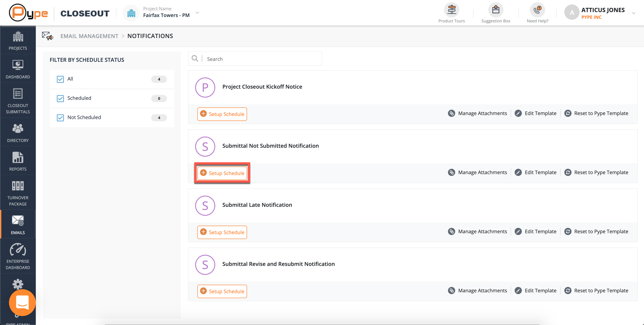644x325 pixels.
Task: Uncheck the All schedule status filter
Action: pos(60,79)
